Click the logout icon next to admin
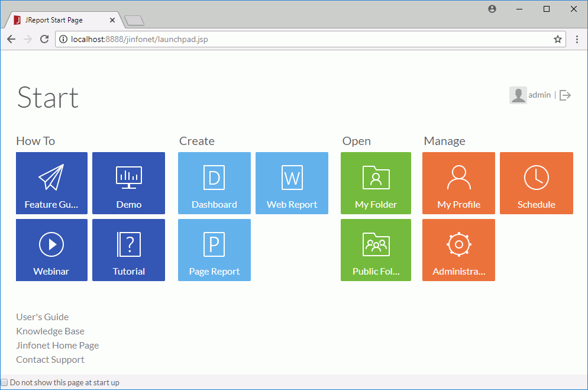Screen dimensions: 588x390 [565, 95]
